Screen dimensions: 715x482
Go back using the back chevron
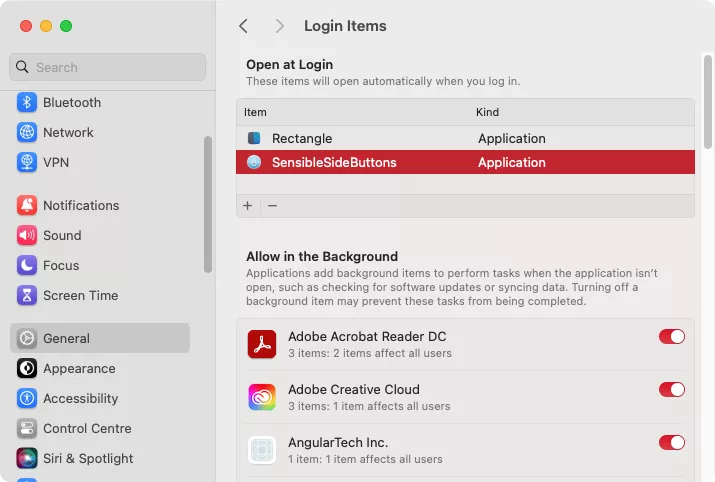point(243,26)
